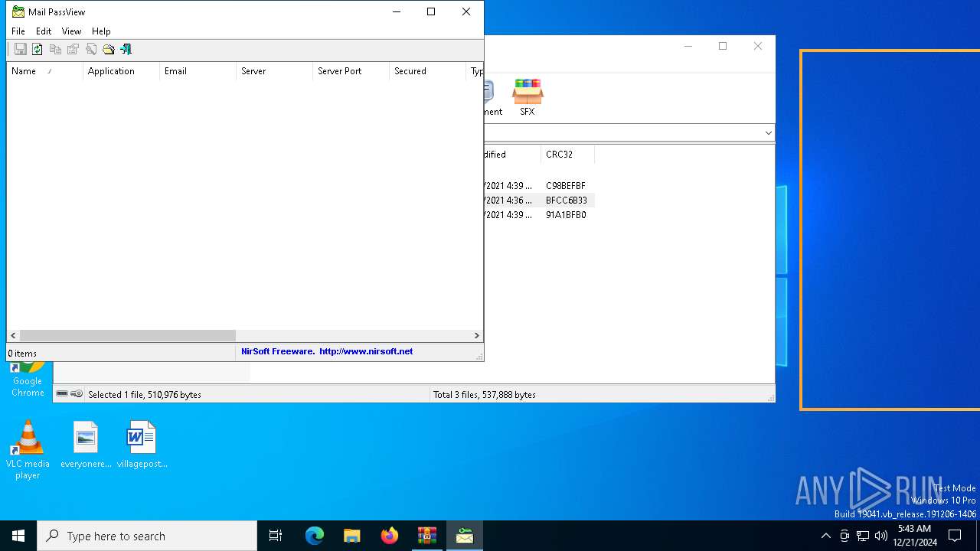Image resolution: width=980 pixels, height=551 pixels.
Task: Click the SFX icon in WinRAR window
Action: click(x=528, y=96)
